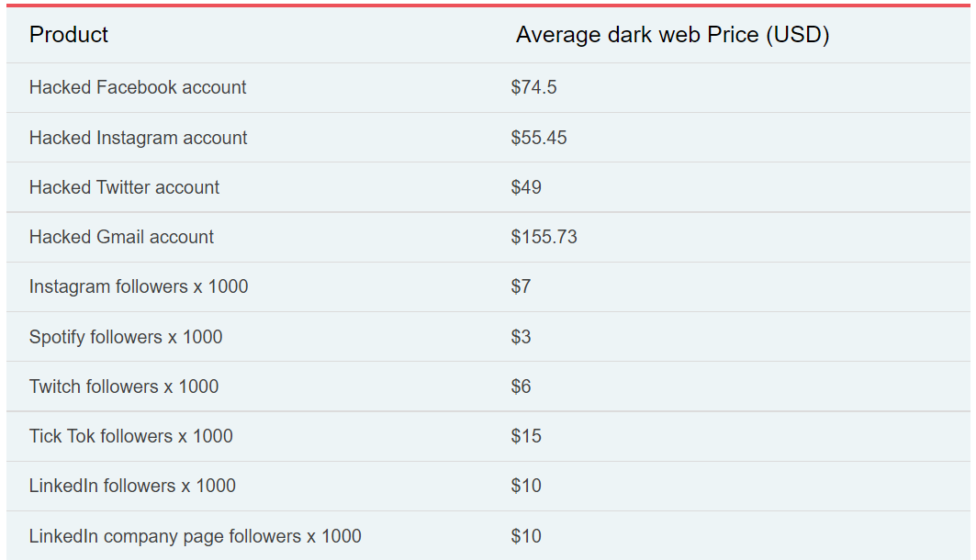Click the Product column header
The height and width of the screenshot is (560, 976).
(69, 35)
